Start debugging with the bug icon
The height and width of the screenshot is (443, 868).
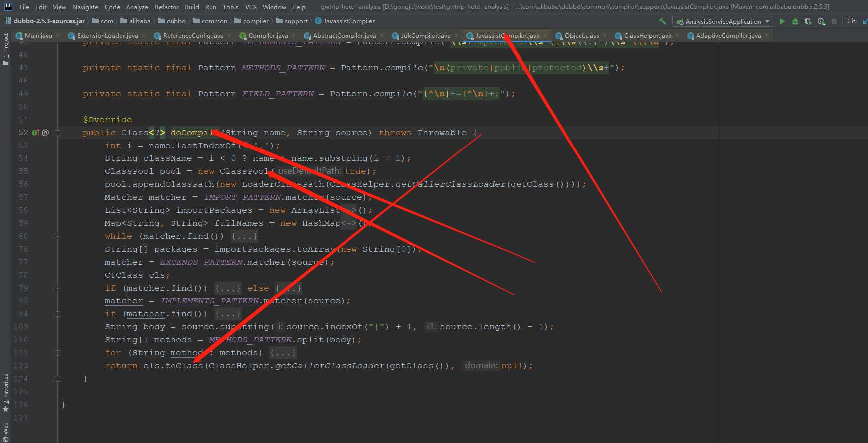(795, 21)
